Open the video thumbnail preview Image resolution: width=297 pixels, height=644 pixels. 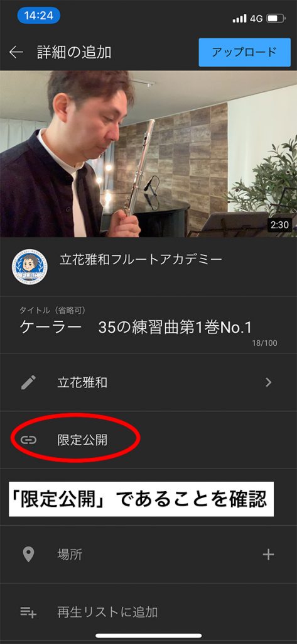148,153
